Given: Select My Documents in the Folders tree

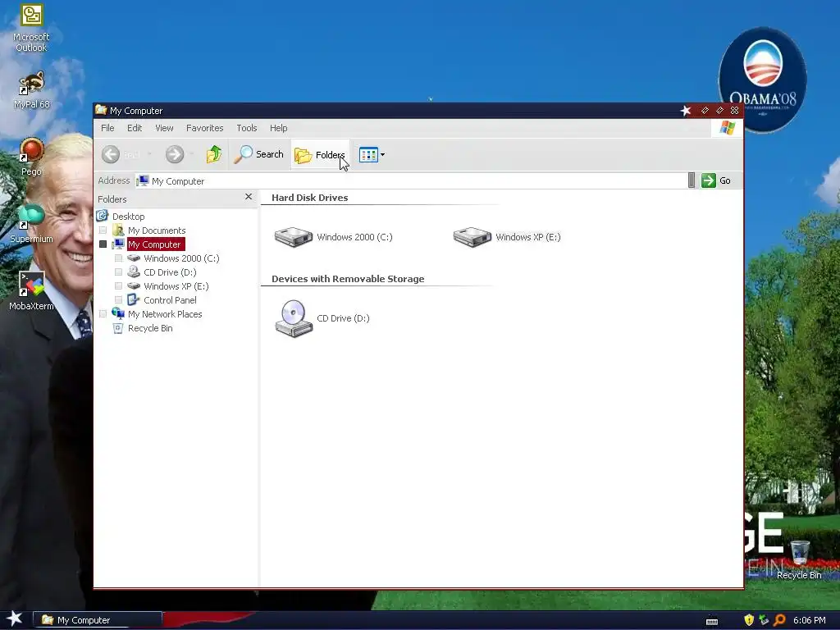Looking at the screenshot, I should [x=157, y=231].
